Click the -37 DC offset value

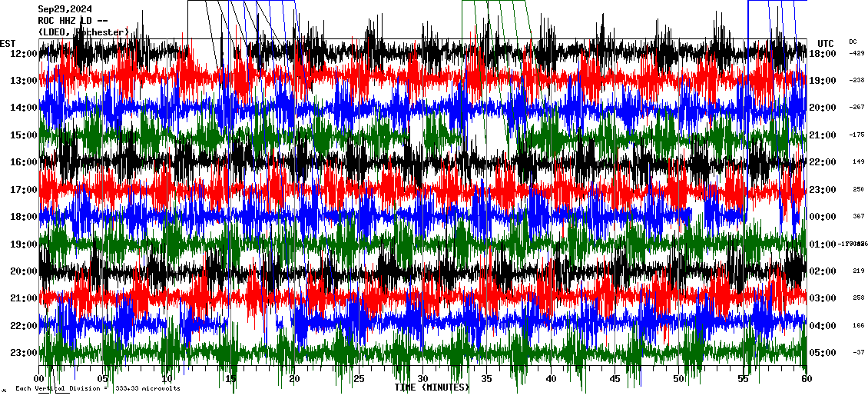coord(857,352)
